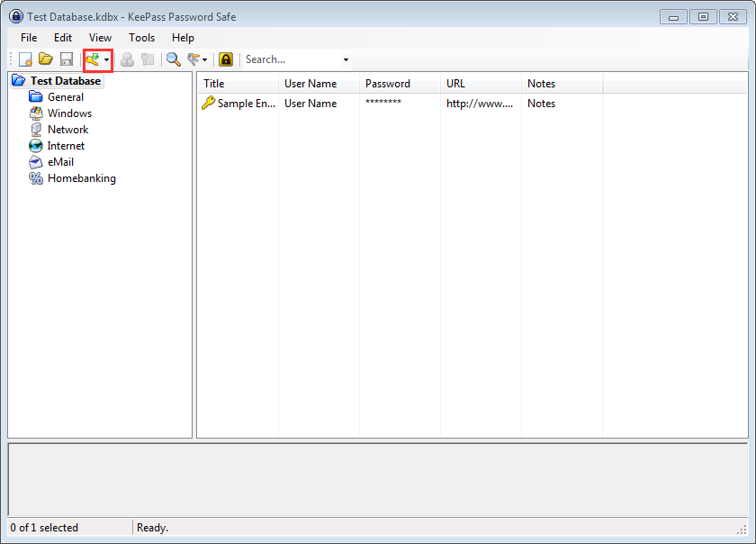The image size is (756, 544).
Task: Minimize the KeePass window
Action: (673, 17)
